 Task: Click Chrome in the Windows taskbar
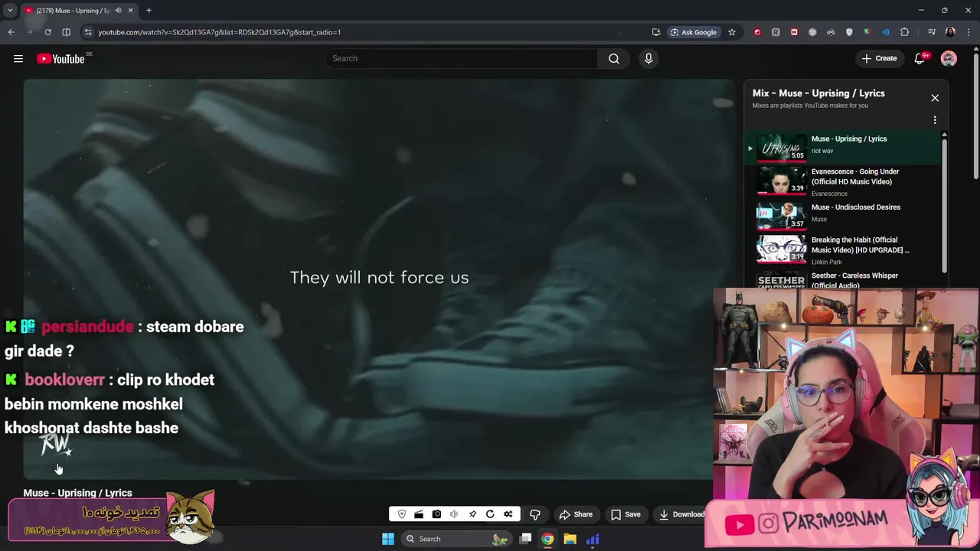click(x=547, y=539)
